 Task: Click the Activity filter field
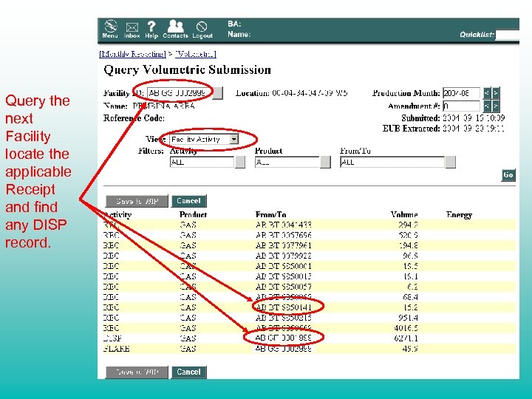(x=202, y=162)
